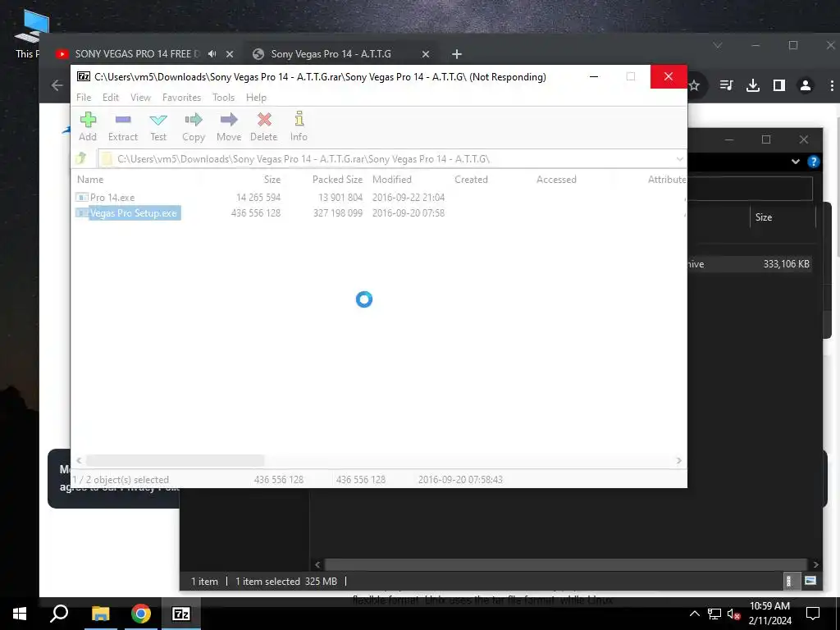Expand the File Explorer ribbon chevron
The image size is (840, 630).
(x=796, y=162)
